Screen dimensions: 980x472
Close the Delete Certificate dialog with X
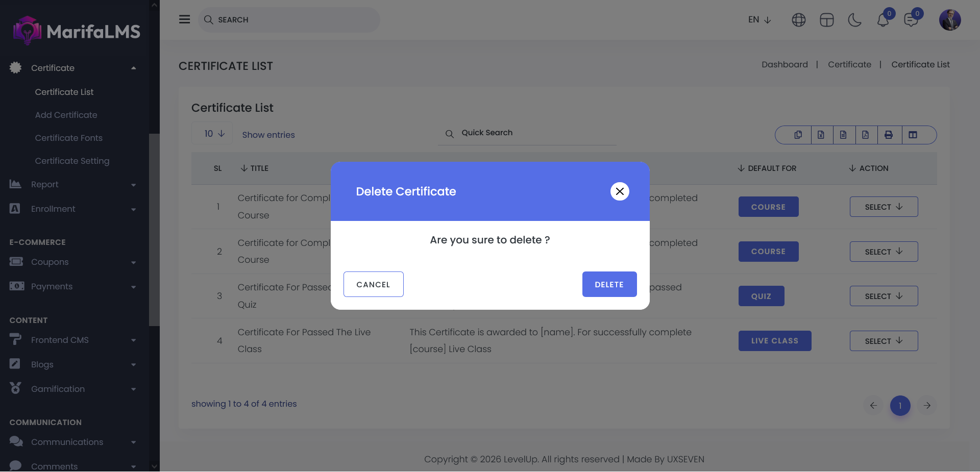[x=620, y=191]
